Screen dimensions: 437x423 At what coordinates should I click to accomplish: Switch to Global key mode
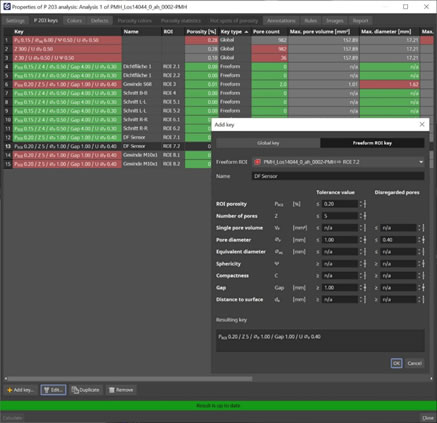(268, 143)
